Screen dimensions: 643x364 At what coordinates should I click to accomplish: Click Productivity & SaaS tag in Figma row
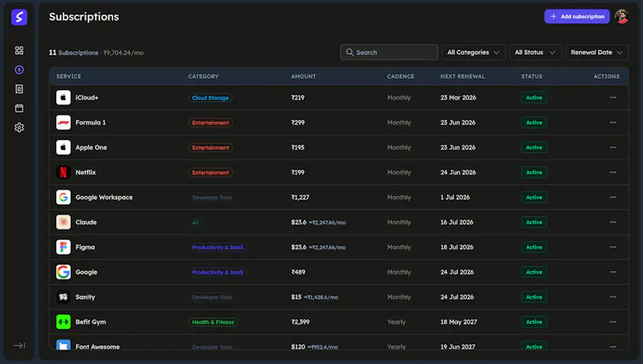(217, 247)
